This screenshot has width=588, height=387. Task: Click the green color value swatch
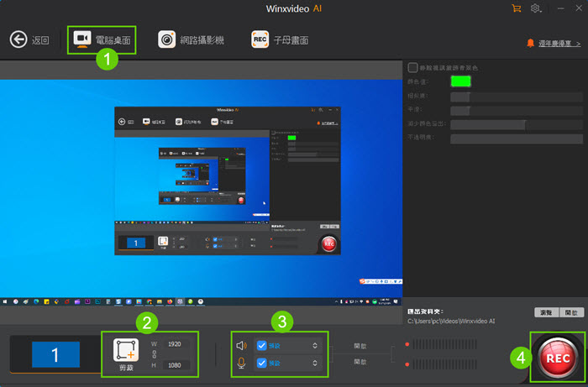(461, 81)
